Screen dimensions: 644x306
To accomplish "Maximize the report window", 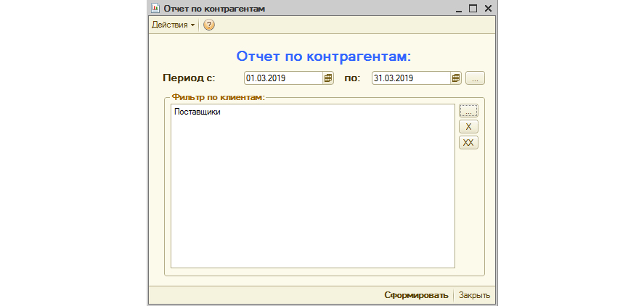I will (473, 9).
